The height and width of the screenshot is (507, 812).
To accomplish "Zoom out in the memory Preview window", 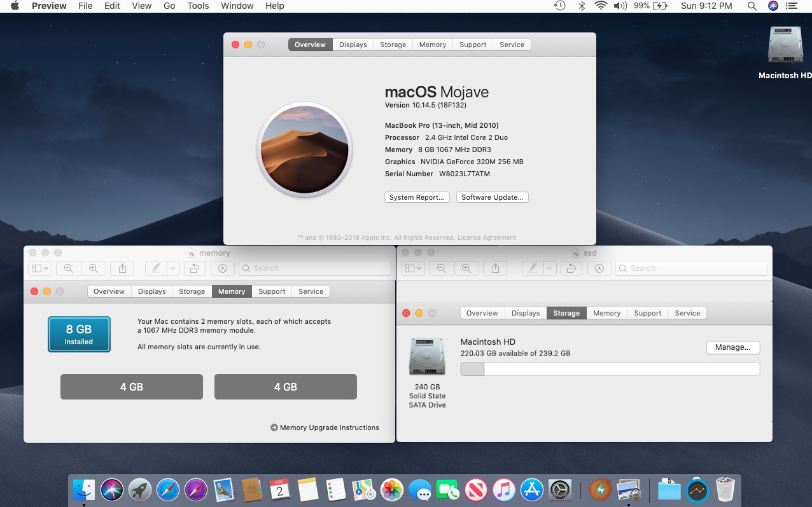I will click(68, 268).
